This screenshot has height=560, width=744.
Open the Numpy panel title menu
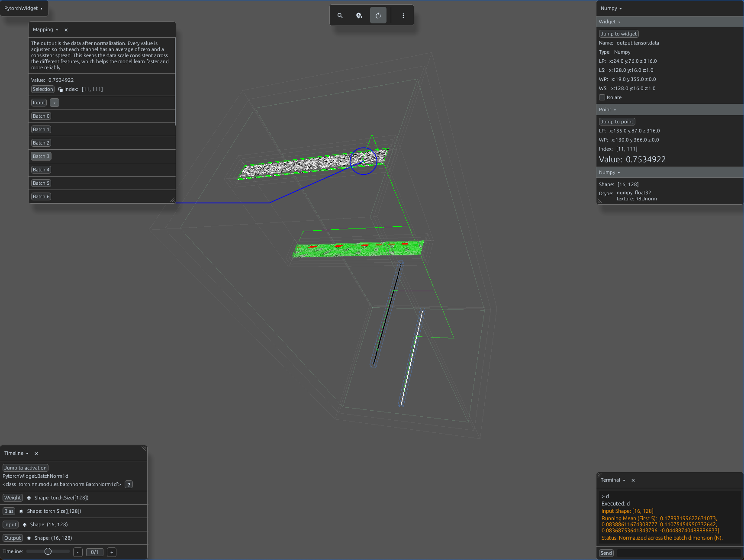[611, 9]
